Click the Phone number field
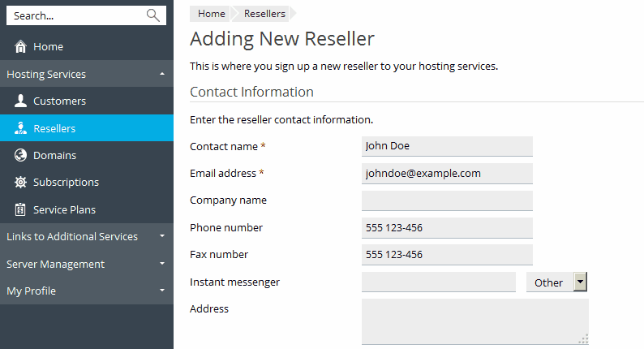The width and height of the screenshot is (644, 349). 447,227
